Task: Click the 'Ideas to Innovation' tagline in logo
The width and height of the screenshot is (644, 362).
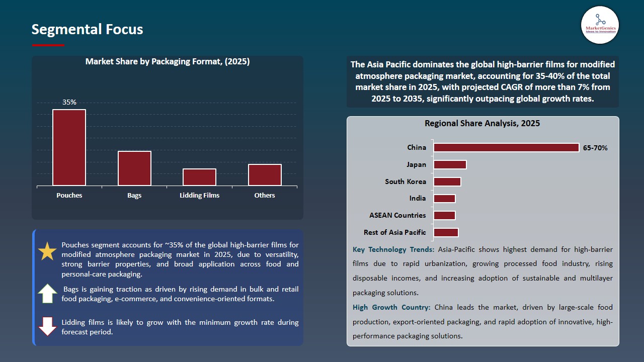Action: pos(600,32)
